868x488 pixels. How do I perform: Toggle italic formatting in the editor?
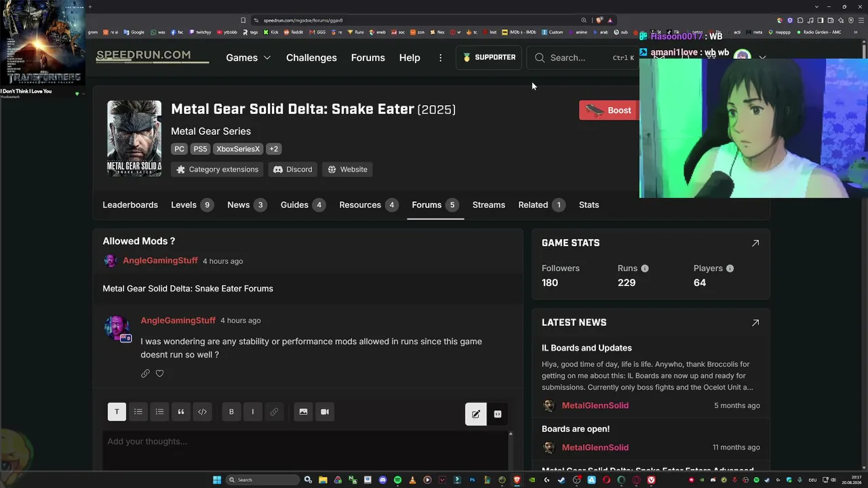253,411
